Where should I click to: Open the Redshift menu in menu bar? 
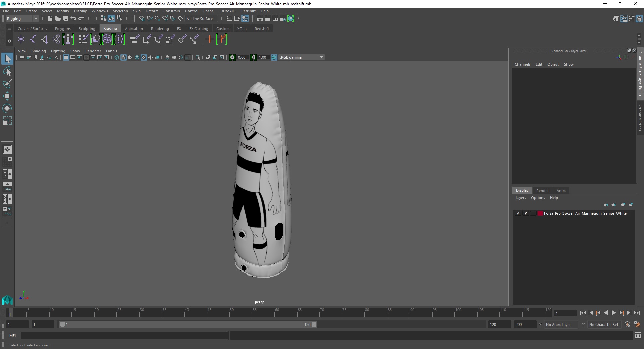(248, 11)
